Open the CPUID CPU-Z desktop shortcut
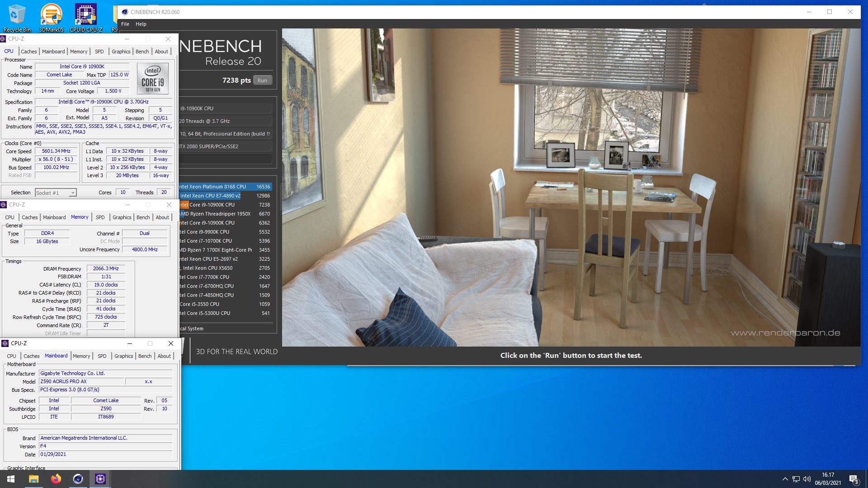Screen dimensions: 868x488 [x=86, y=17]
